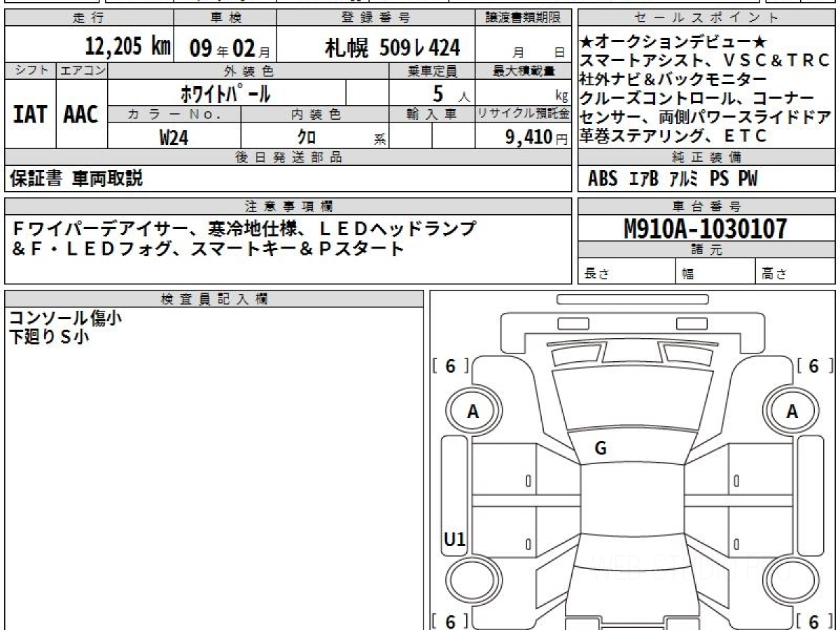Click the interior colour クロ
The height and width of the screenshot is (630, 840).
tap(307, 137)
